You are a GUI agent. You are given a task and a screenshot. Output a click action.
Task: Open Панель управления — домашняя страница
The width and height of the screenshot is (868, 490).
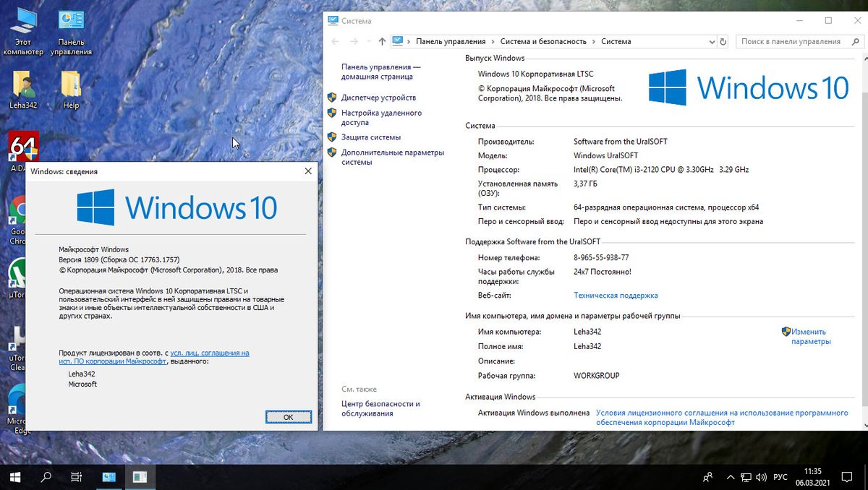coord(380,72)
